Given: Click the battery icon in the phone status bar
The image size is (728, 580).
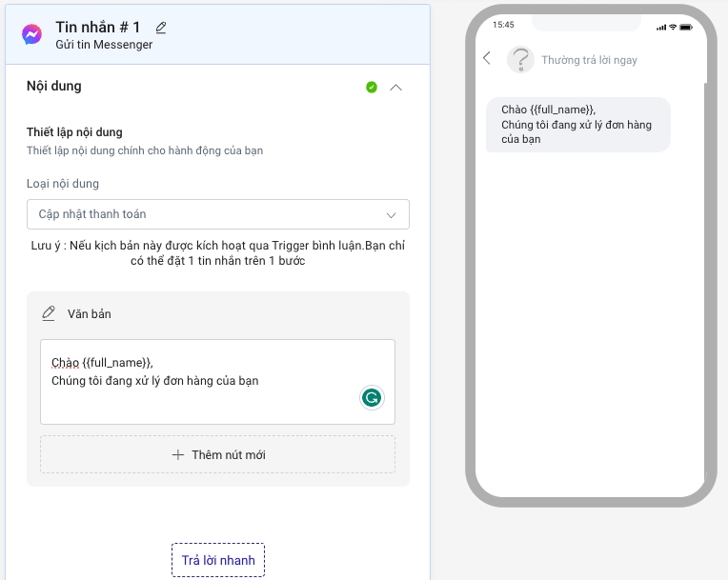Looking at the screenshot, I should click(x=687, y=26).
